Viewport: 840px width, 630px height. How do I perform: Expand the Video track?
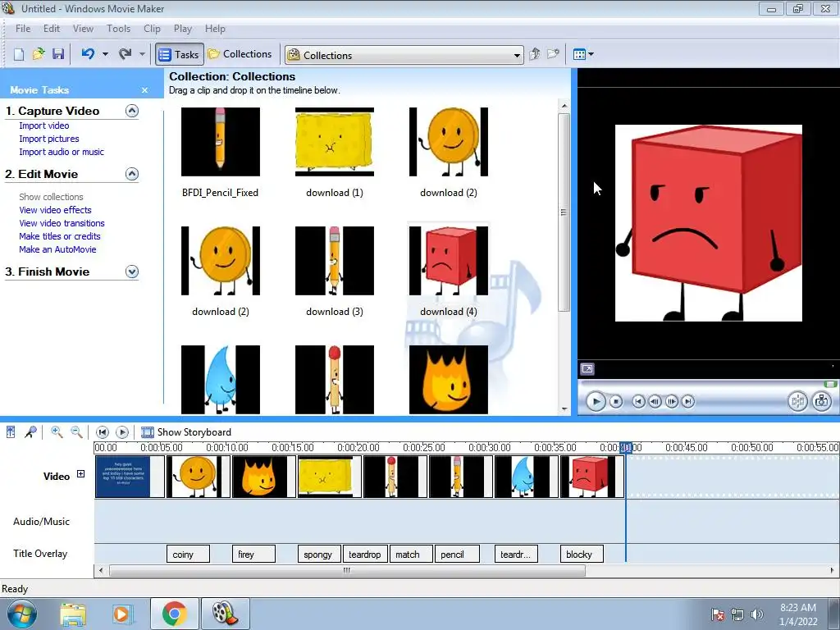80,473
